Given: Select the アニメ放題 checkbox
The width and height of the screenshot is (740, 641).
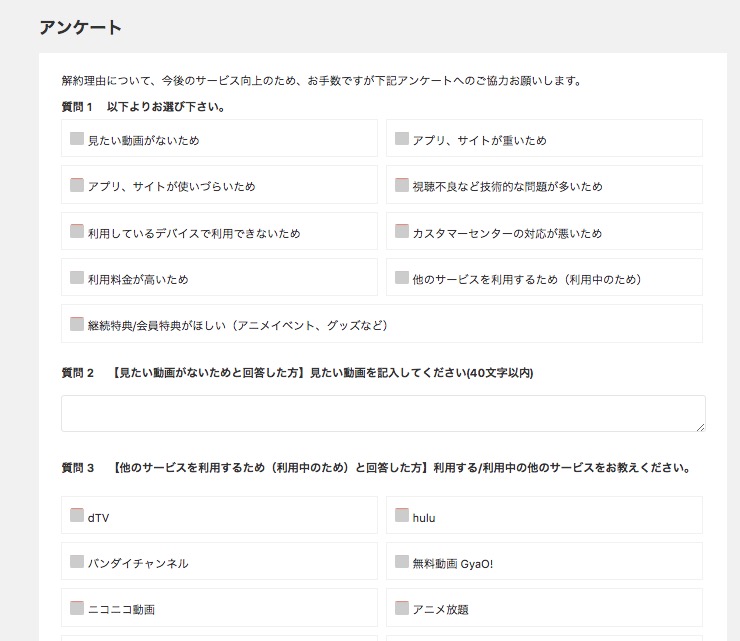Looking at the screenshot, I should point(402,607).
